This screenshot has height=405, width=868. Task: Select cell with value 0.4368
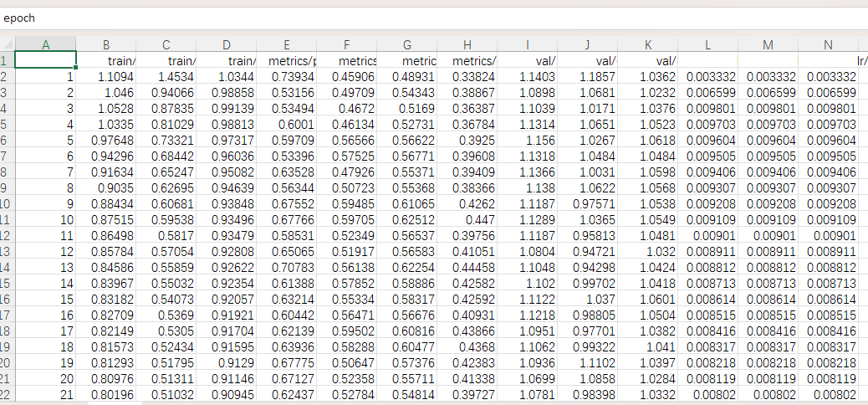click(467, 347)
